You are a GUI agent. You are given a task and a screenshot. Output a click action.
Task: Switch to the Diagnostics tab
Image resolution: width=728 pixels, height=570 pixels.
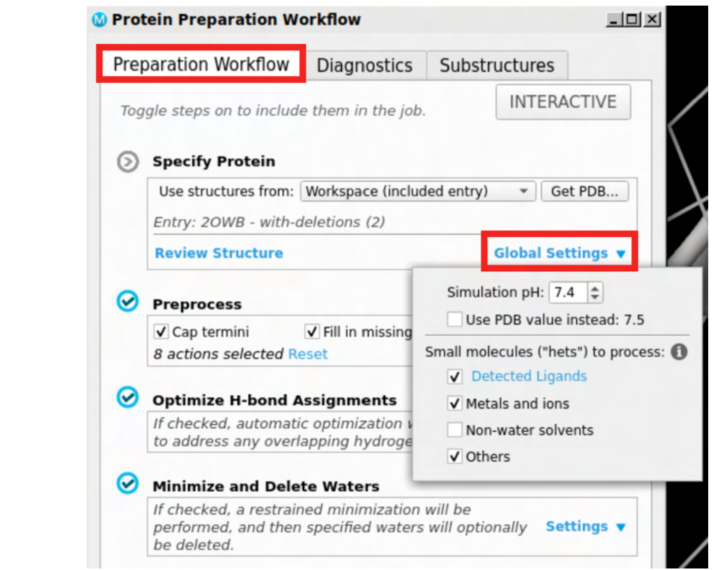point(365,66)
